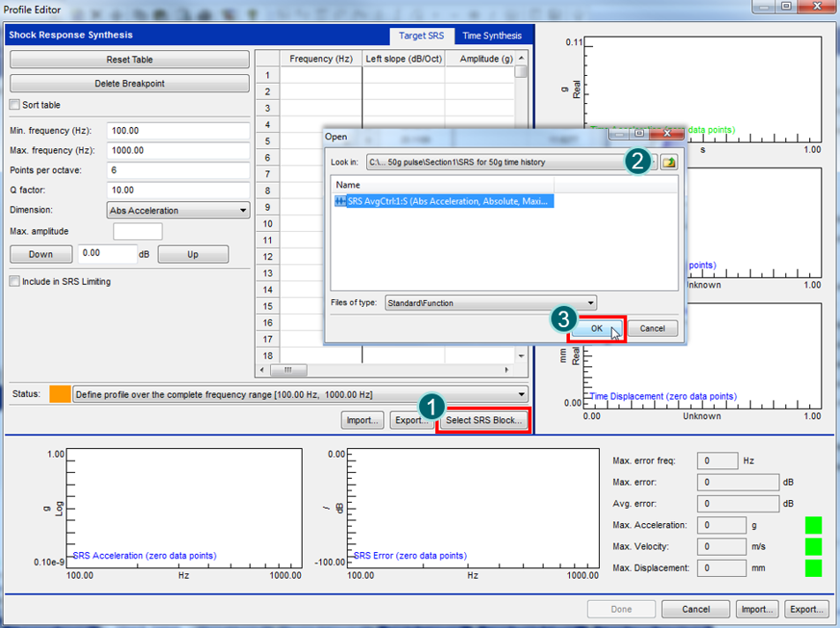Viewport: 840px width, 628px height.
Task: Select the Target SRS tab
Action: (x=422, y=36)
